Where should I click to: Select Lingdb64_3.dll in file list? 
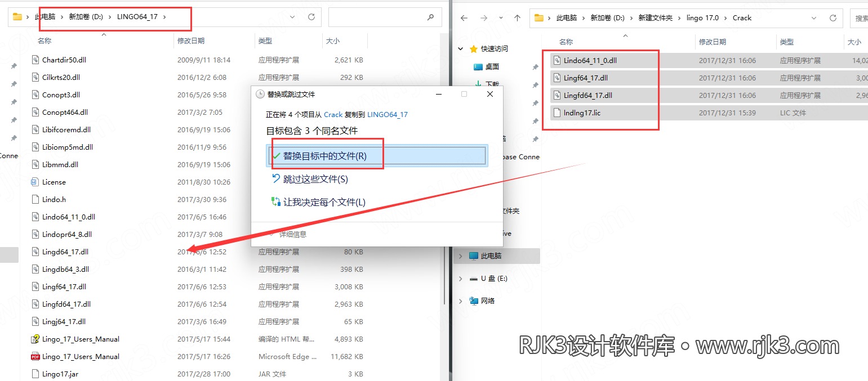click(x=65, y=269)
